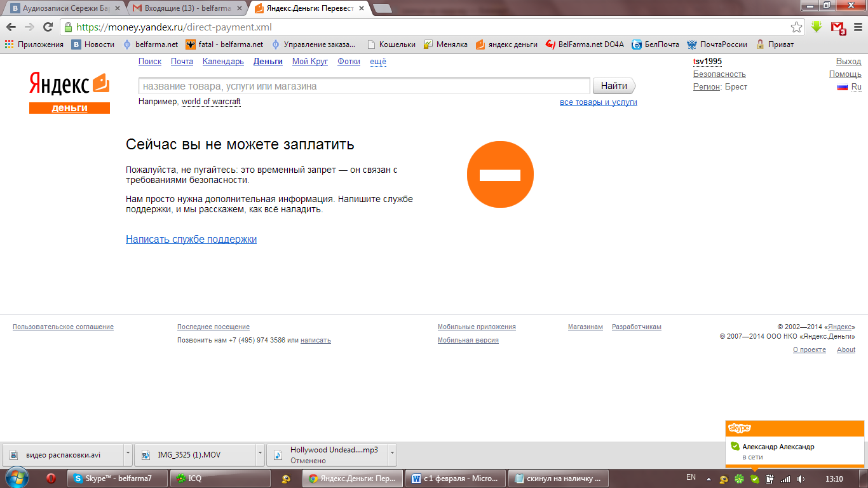
Task: Open Мобильные приложения link
Action: (477, 327)
